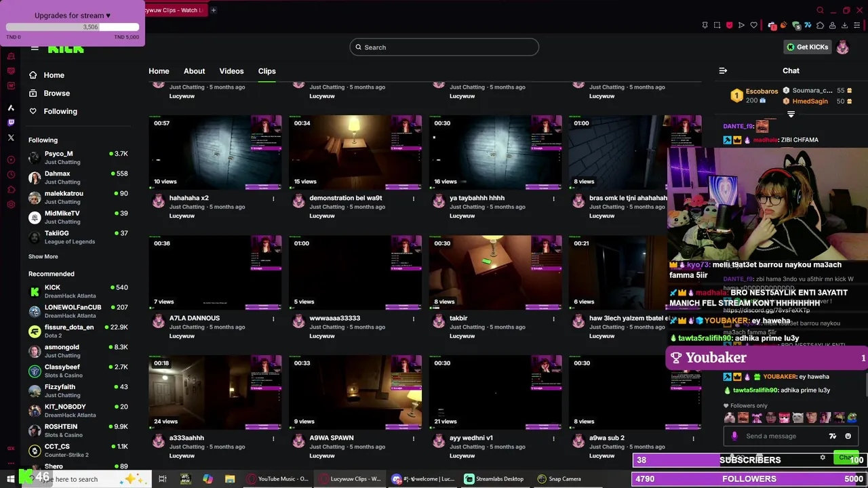Click the Upgrades for stream progress bar

(x=73, y=27)
